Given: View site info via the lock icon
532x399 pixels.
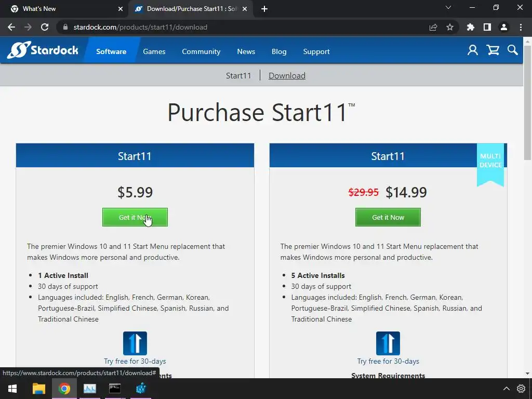Looking at the screenshot, I should (x=65, y=27).
